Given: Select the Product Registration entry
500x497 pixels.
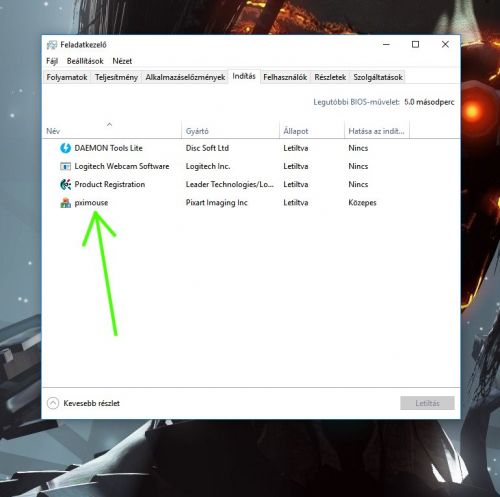Looking at the screenshot, I should [110, 184].
